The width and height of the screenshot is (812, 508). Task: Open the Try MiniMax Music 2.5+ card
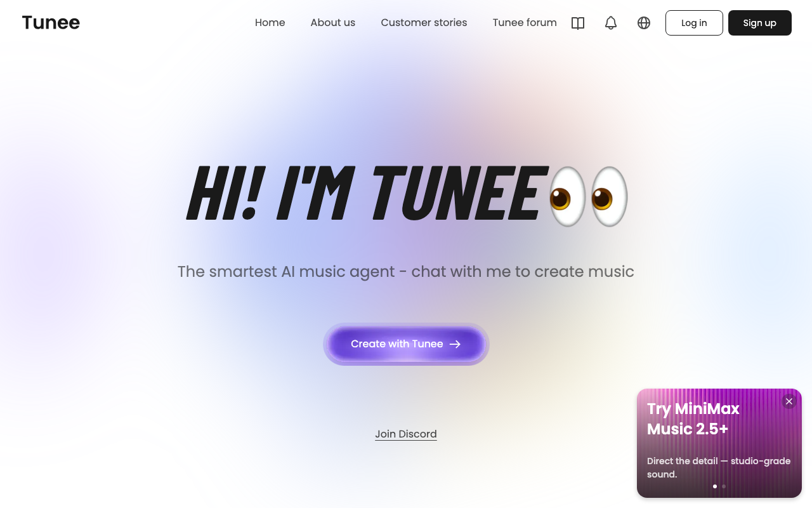719,443
